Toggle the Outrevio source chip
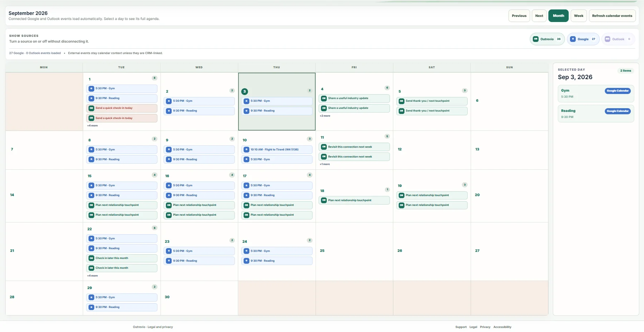The image size is (644, 332). click(x=547, y=39)
